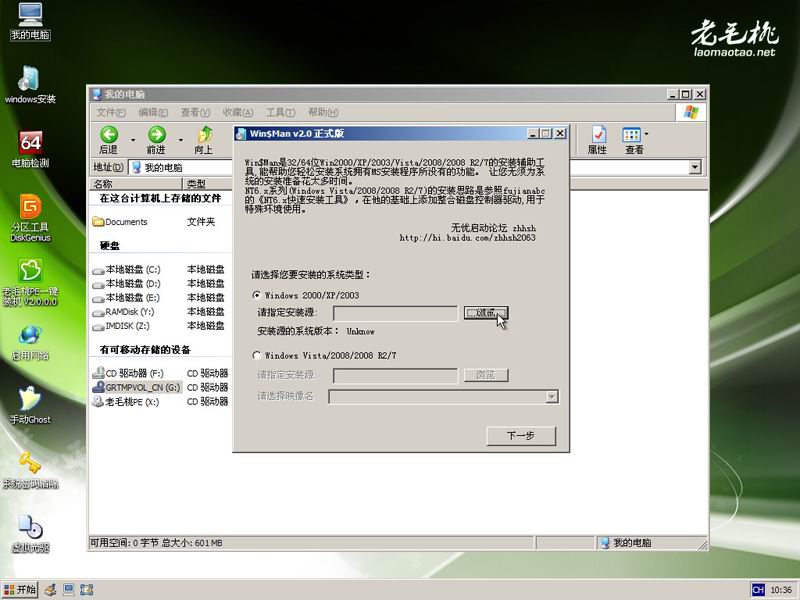Sort the list by the 类型 column header
Screen dimensions: 800x600
[x=207, y=184]
